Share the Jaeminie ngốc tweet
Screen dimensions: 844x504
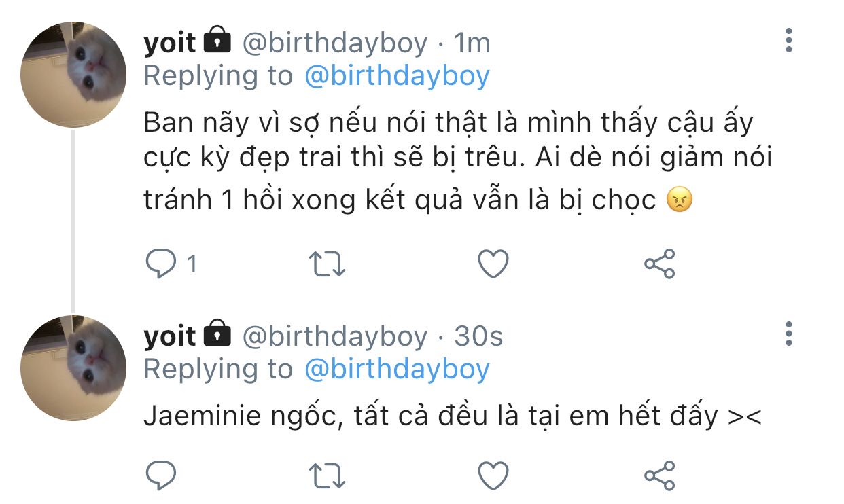click(660, 475)
